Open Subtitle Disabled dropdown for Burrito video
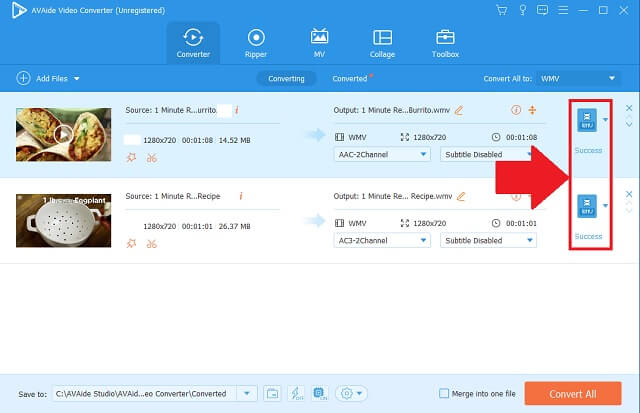 [488, 154]
